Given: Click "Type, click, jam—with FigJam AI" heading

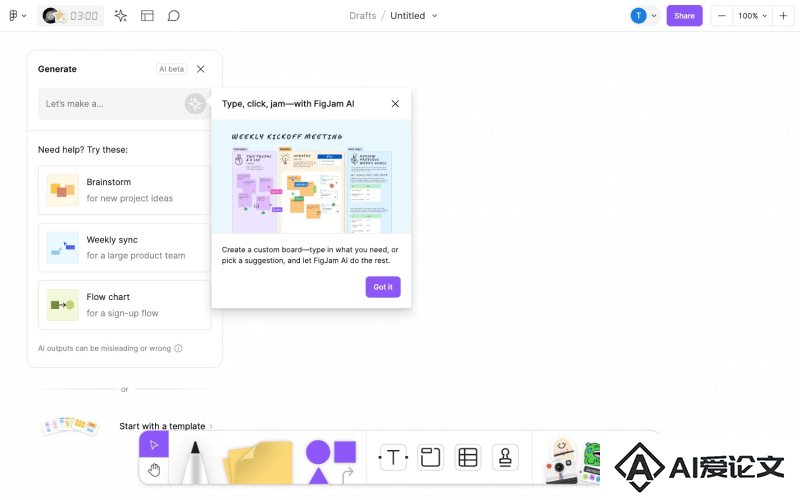Looking at the screenshot, I should 288,104.
